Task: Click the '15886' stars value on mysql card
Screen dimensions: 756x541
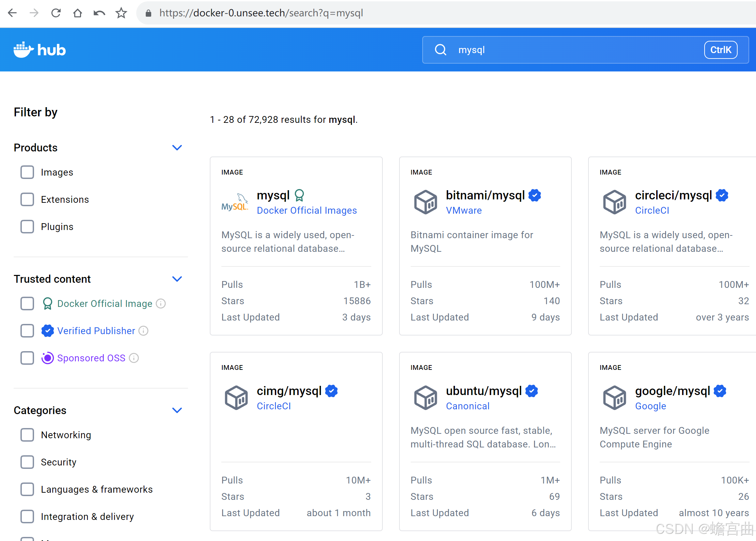Action: click(357, 301)
